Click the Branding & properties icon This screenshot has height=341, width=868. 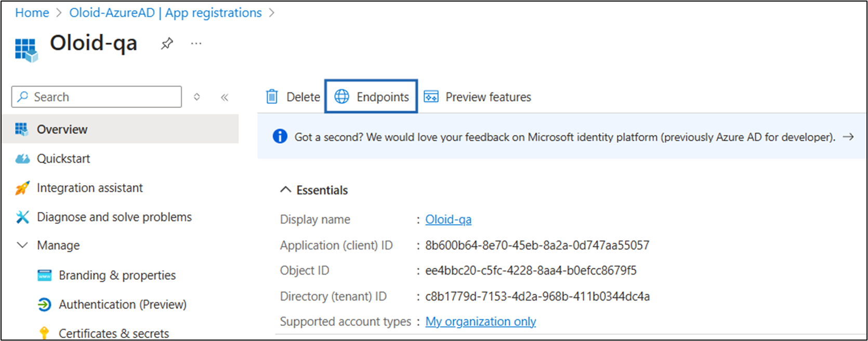[45, 275]
